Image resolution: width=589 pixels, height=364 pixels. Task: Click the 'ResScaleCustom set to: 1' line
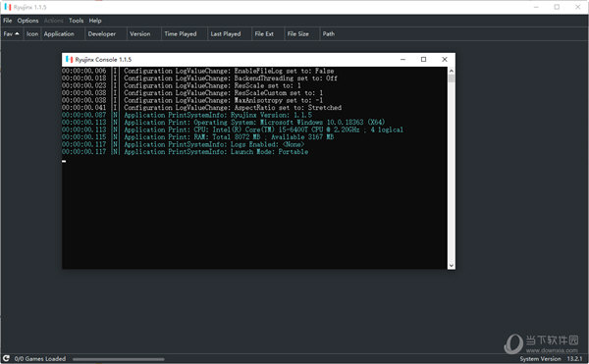[192, 92]
